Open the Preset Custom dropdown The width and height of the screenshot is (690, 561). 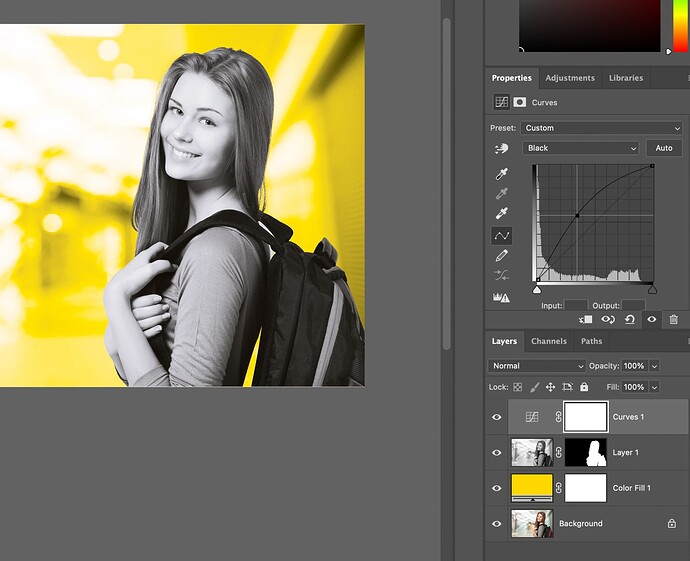602,128
